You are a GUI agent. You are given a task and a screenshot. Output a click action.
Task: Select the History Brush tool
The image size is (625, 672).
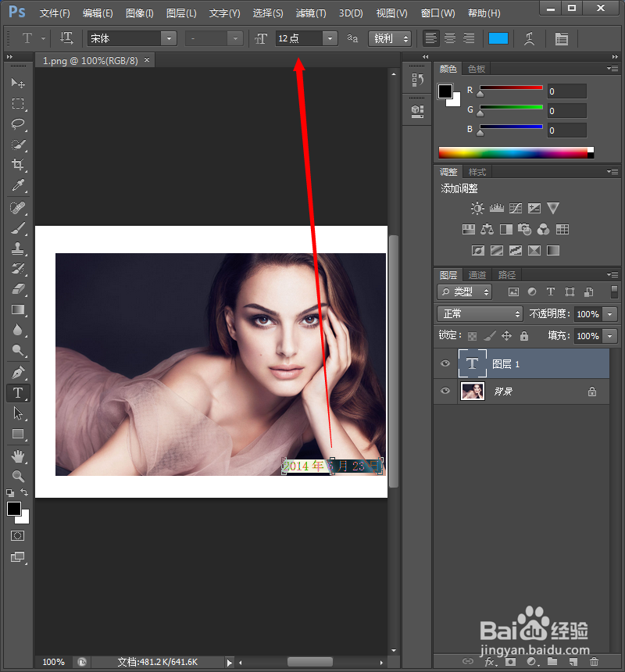(x=17, y=269)
